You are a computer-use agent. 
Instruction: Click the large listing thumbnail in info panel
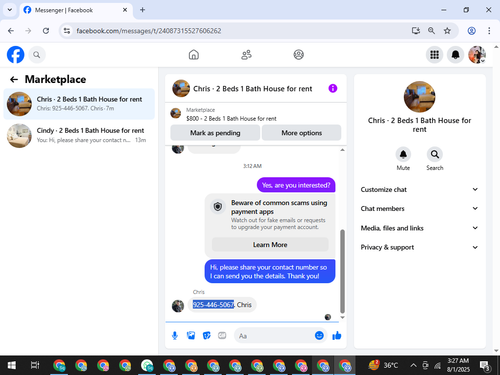pyautogui.click(x=419, y=97)
